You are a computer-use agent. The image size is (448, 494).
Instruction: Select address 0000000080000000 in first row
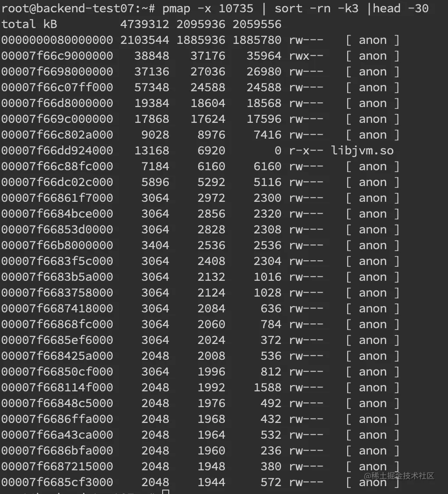point(57,40)
